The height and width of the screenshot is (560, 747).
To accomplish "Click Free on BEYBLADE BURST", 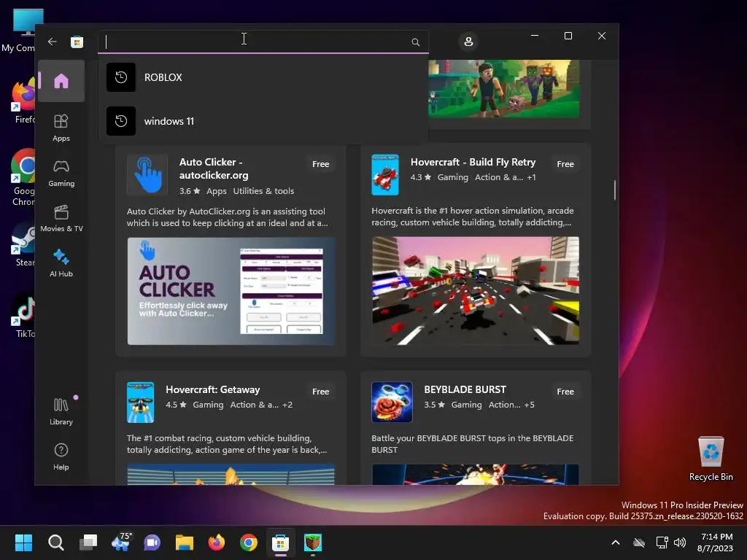I will 565,392.
